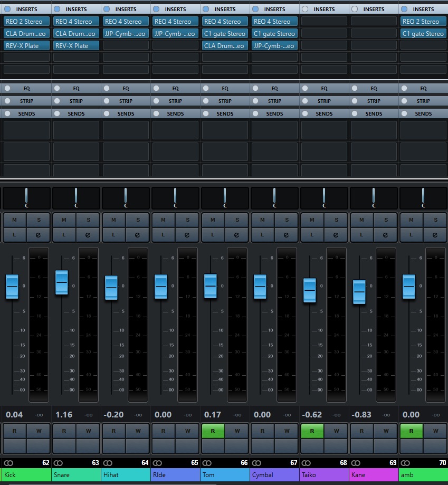This screenshot has width=448, height=485.
Task: Click the EQ section header on Kick channel
Action: click(26, 89)
